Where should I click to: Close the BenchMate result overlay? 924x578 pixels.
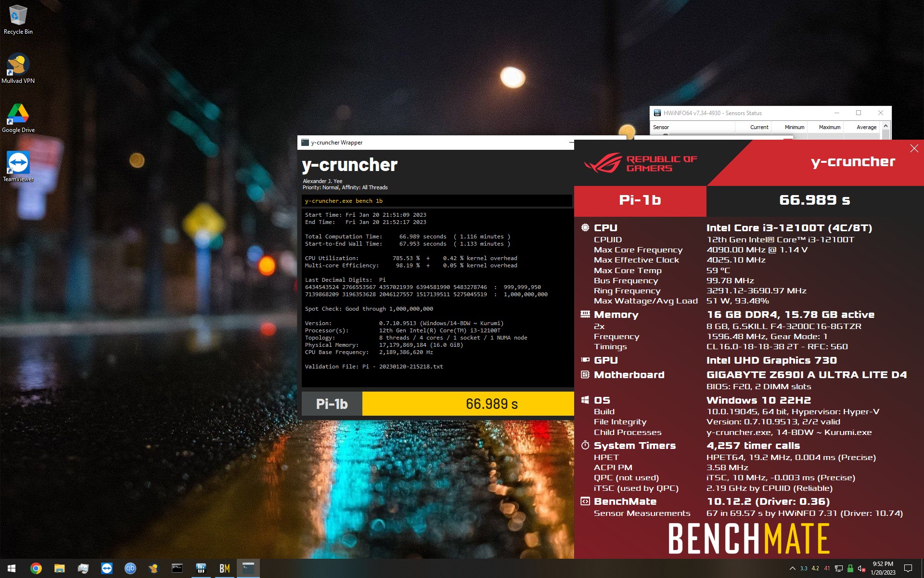[x=914, y=148]
